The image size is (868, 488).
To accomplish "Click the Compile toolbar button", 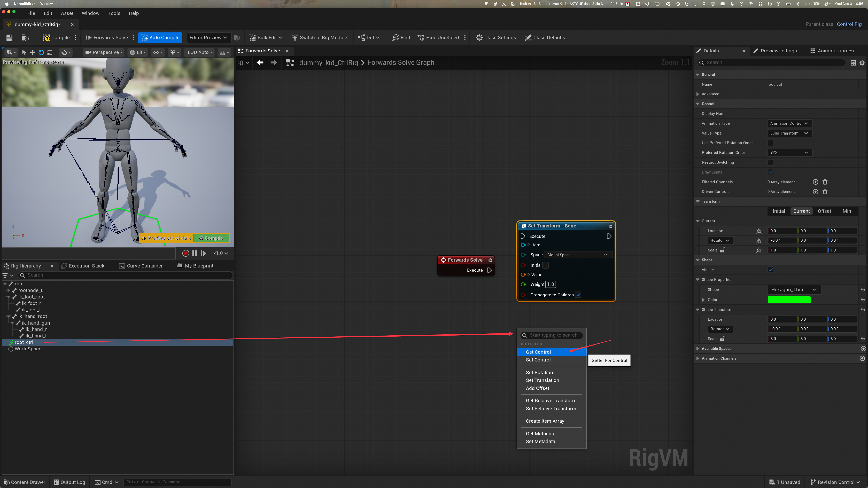I will coord(56,38).
